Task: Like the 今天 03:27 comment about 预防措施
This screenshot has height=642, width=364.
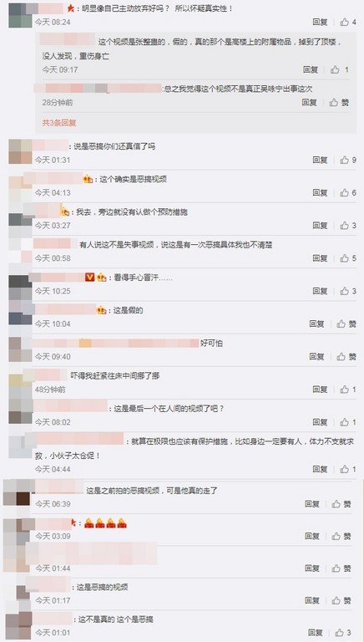Action: [x=348, y=225]
